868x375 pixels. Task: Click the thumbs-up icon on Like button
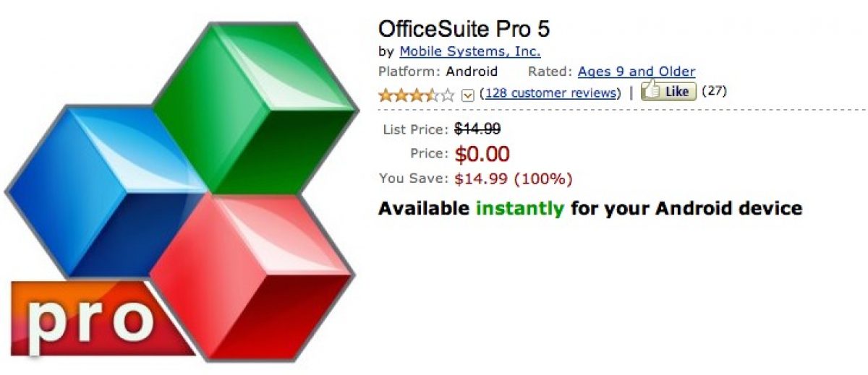(651, 90)
